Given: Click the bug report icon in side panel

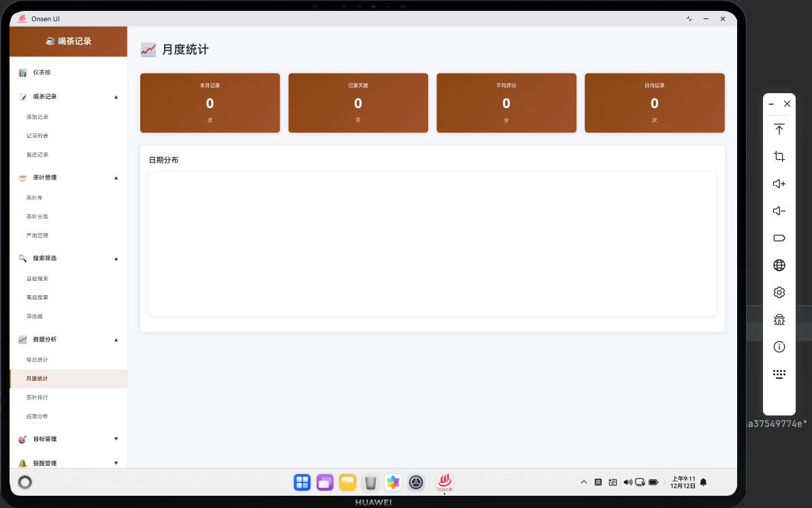Looking at the screenshot, I should (779, 319).
